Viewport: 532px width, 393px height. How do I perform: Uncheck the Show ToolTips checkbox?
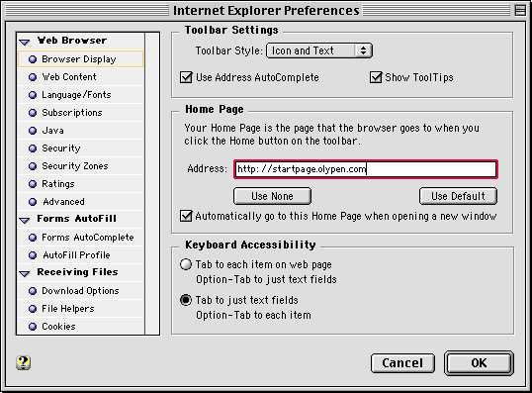pos(376,77)
